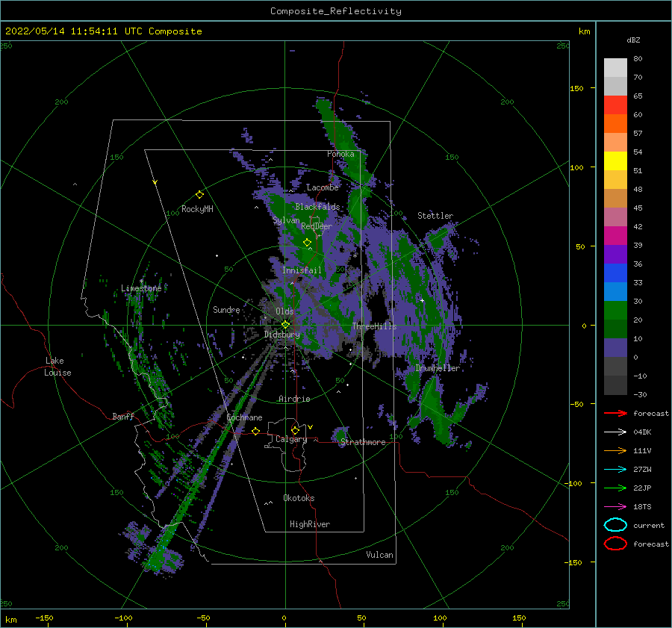Select the light gray 70–80 dBZ swatch
Image resolution: width=672 pixels, height=628 pixels.
(615, 68)
